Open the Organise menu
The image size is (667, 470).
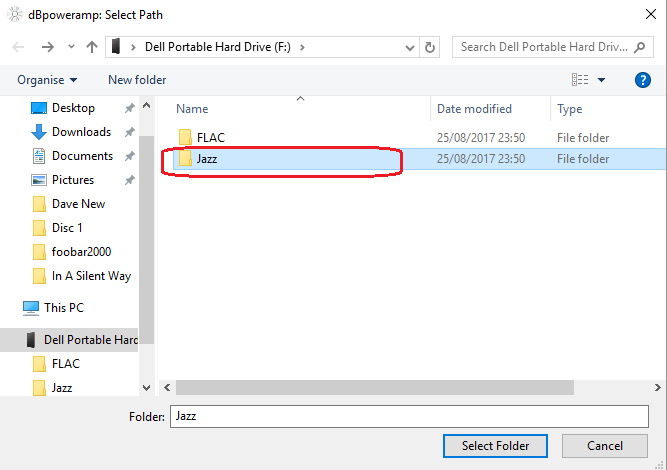tap(47, 80)
